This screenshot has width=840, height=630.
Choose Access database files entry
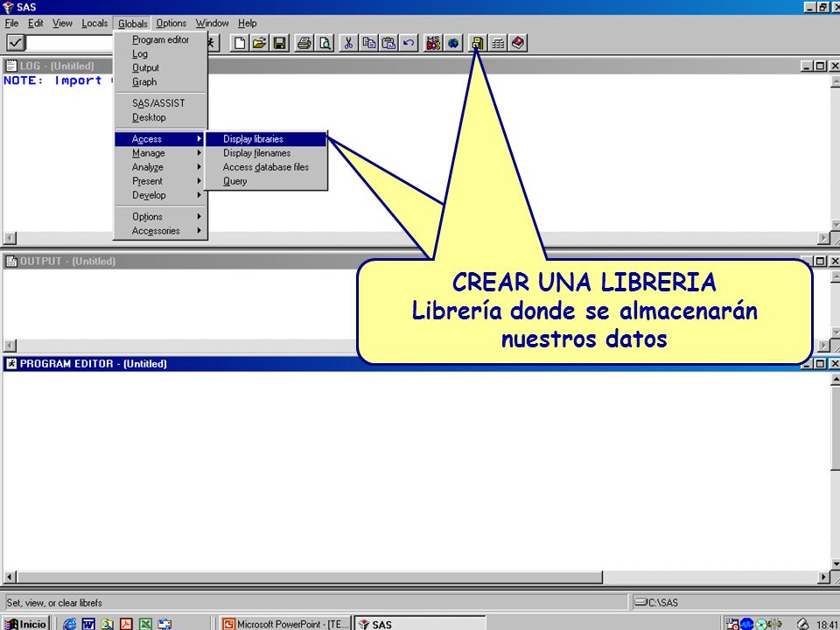(266, 167)
